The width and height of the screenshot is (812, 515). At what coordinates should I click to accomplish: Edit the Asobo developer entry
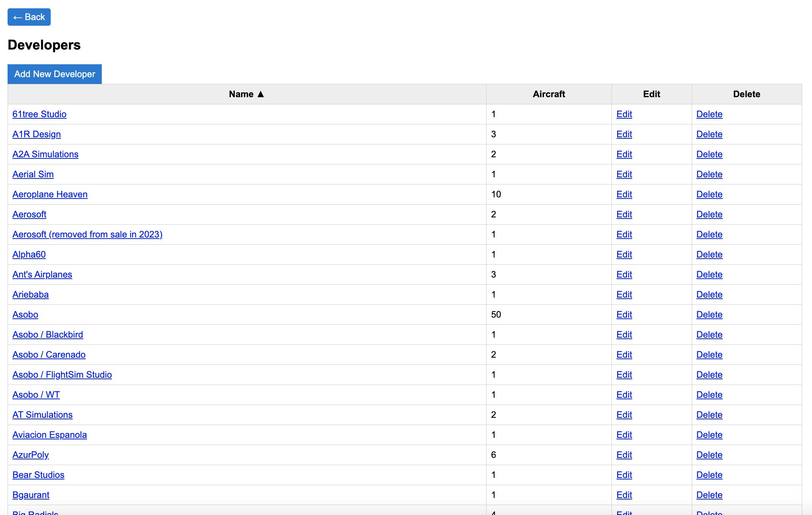tap(624, 315)
